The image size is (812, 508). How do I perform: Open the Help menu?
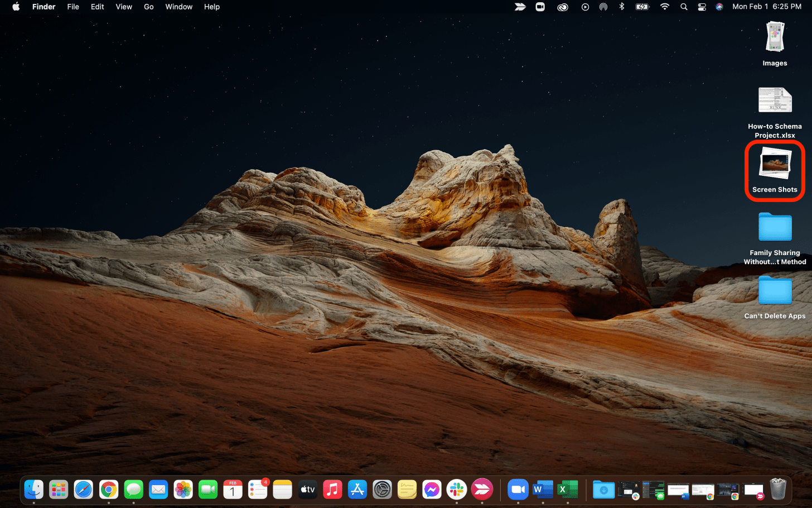[x=212, y=7]
